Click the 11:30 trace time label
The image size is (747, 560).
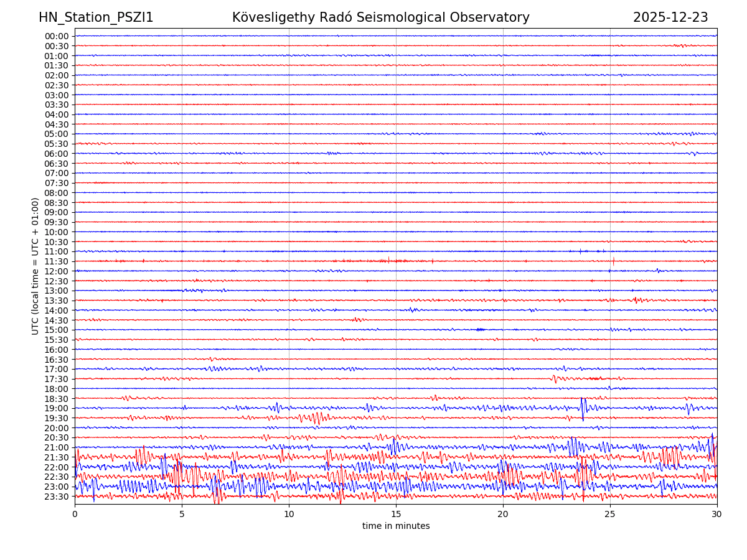click(x=56, y=261)
